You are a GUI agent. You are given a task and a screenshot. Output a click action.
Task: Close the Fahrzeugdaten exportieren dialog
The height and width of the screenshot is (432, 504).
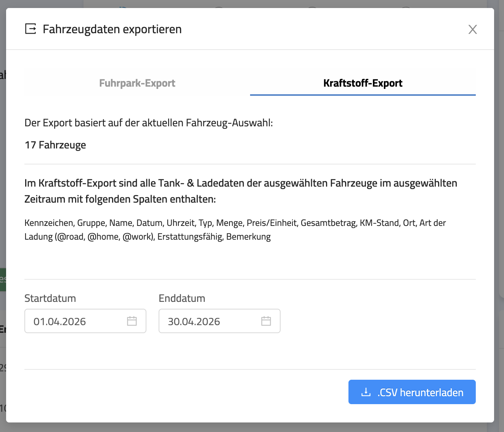(472, 29)
